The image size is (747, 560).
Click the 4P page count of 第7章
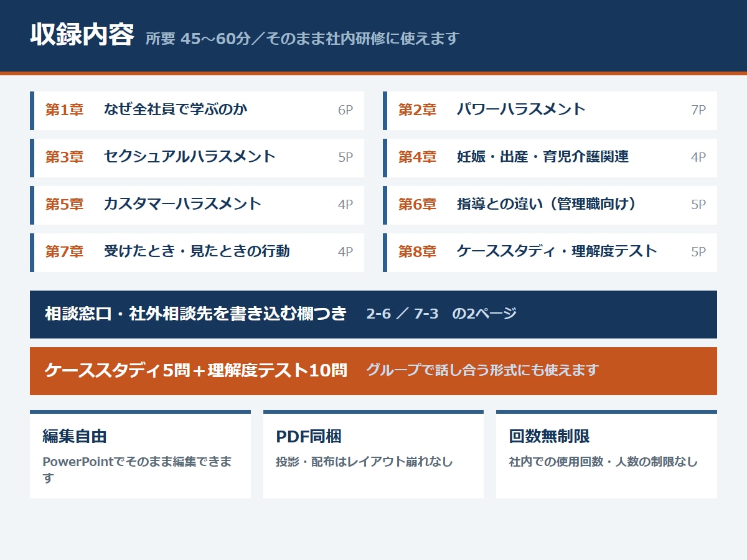(345, 252)
